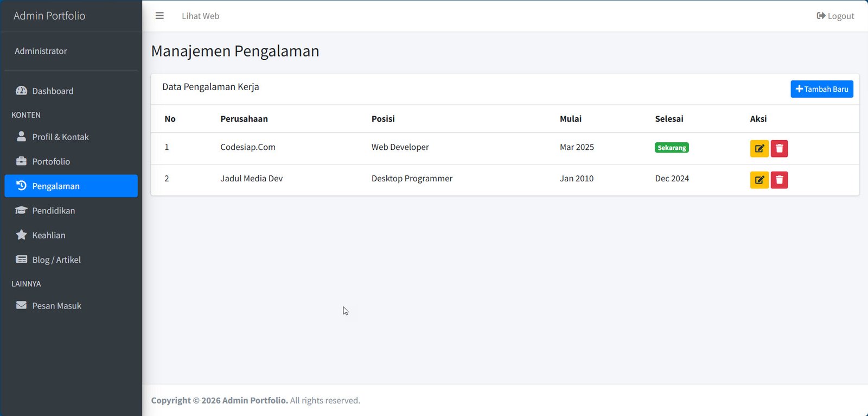Click the Pengalaman history icon
This screenshot has width=868, height=416.
(x=21, y=186)
